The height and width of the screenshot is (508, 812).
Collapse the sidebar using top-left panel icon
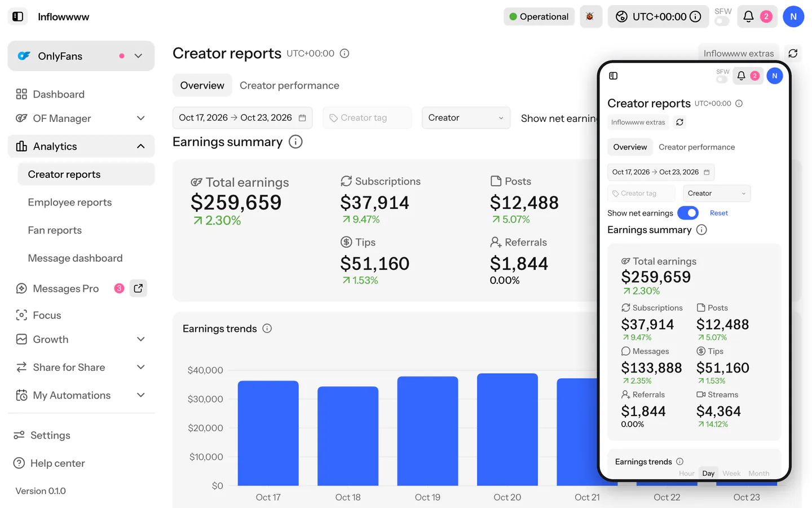coord(18,17)
